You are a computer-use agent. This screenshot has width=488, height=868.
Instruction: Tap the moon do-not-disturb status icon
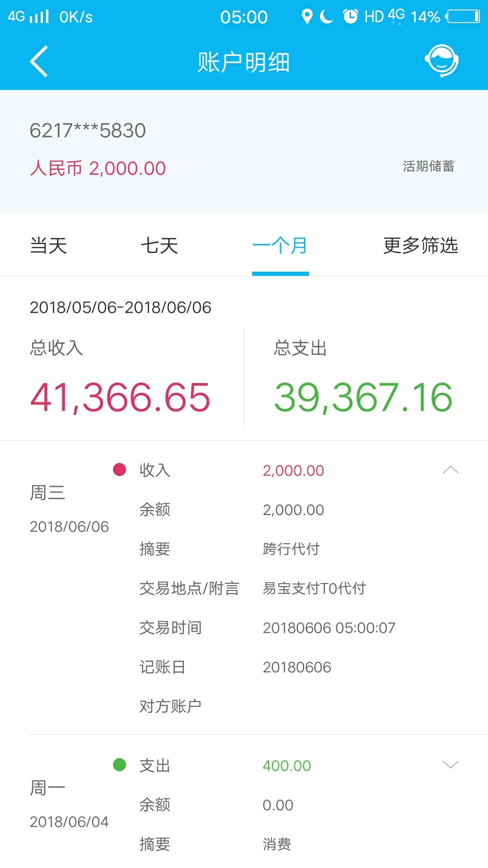coord(326,17)
